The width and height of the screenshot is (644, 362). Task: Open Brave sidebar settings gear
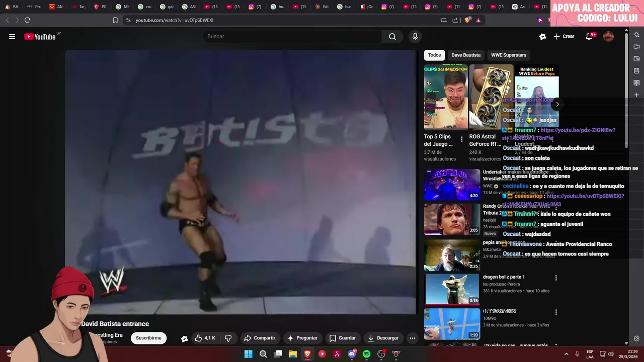coord(636,339)
